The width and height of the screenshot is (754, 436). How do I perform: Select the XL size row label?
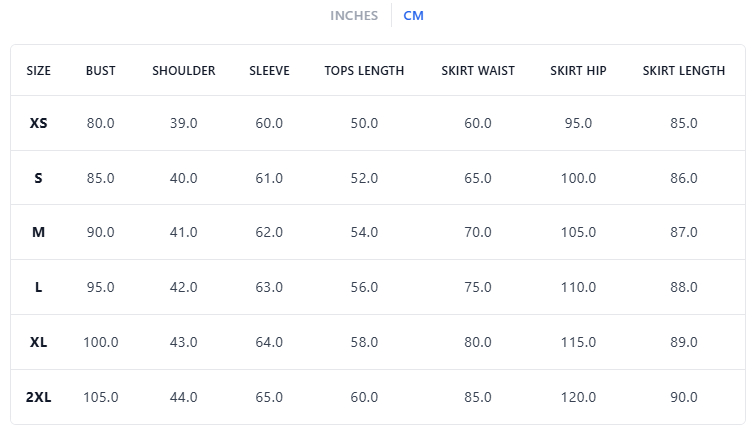[39, 342]
